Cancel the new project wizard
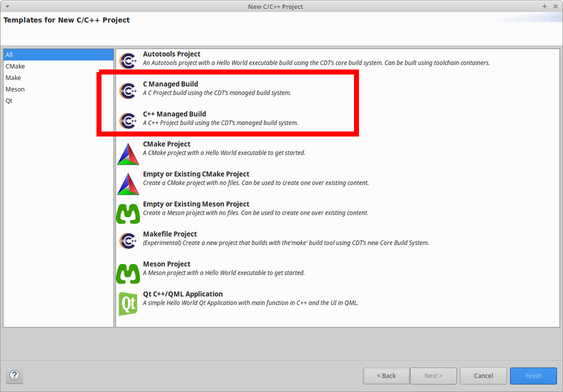Image resolution: width=563 pixels, height=392 pixels. 483,376
